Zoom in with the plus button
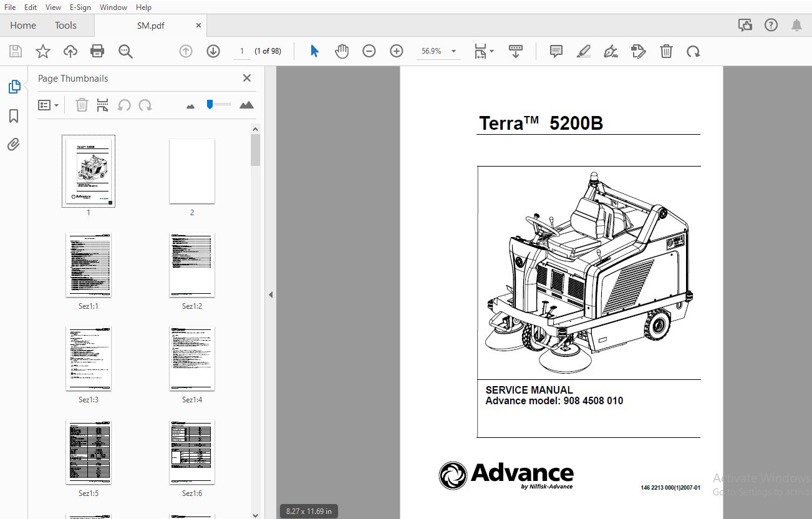Viewport: 812px width, 519px height. (x=397, y=51)
